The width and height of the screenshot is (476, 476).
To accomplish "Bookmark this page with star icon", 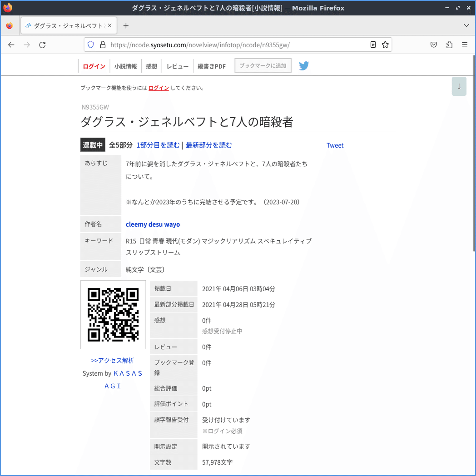I will tap(385, 45).
